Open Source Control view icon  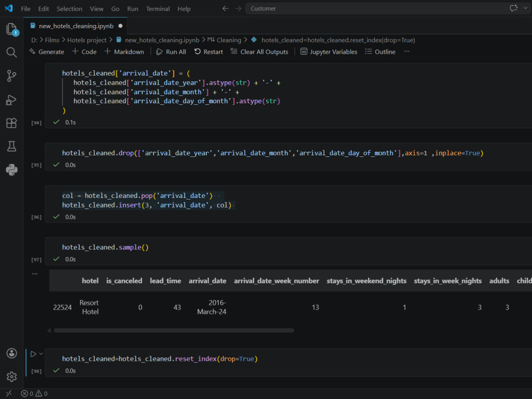pyautogui.click(x=12, y=76)
